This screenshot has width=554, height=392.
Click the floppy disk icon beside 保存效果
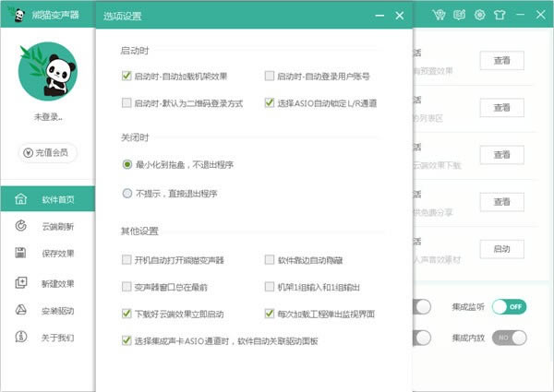click(x=20, y=253)
